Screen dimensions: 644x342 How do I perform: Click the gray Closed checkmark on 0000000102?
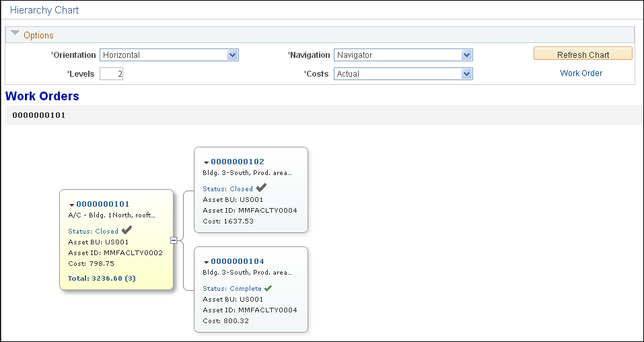point(261,188)
